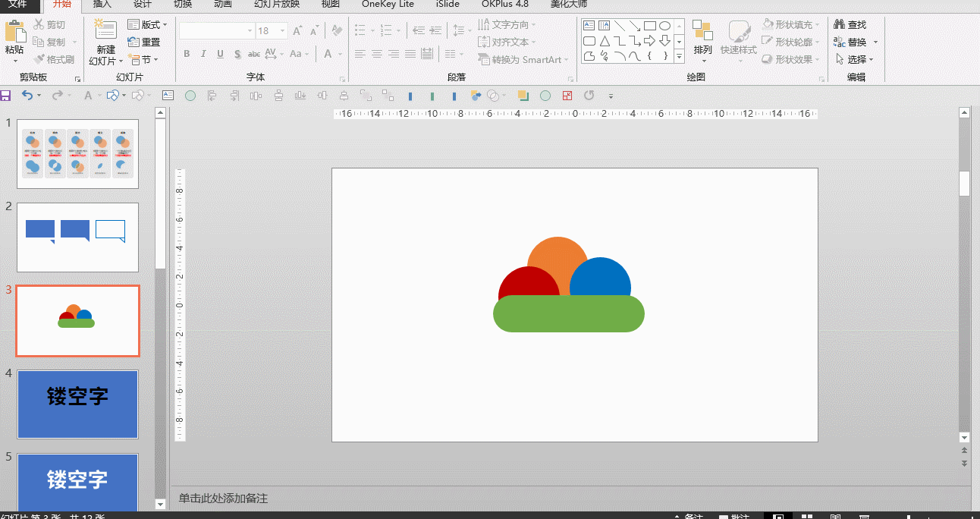Viewport: 980px width, 519px height.
Task: Switch to OneKey Lite tab
Action: pos(388,4)
